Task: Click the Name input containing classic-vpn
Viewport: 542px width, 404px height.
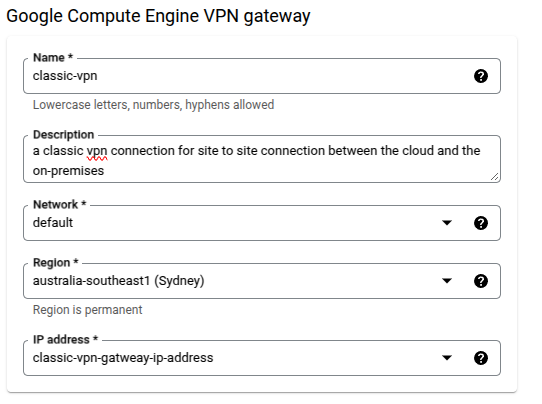Action: click(x=262, y=76)
